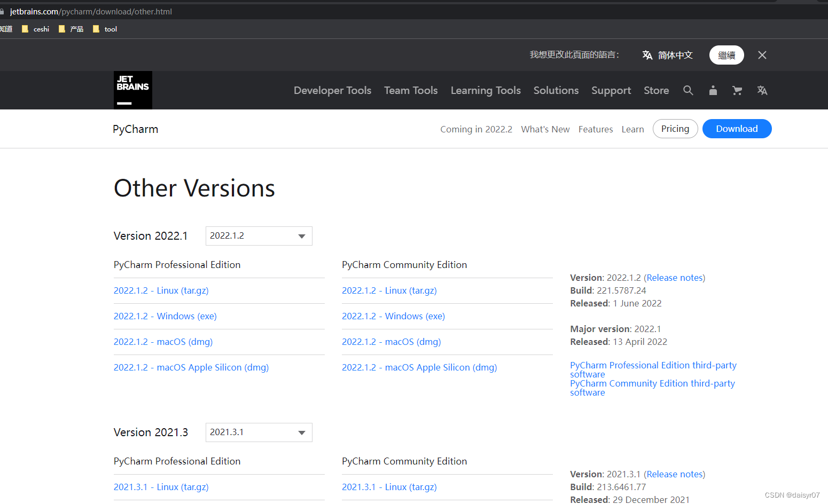Click Major version 2022.1 text

pyautogui.click(x=615, y=329)
